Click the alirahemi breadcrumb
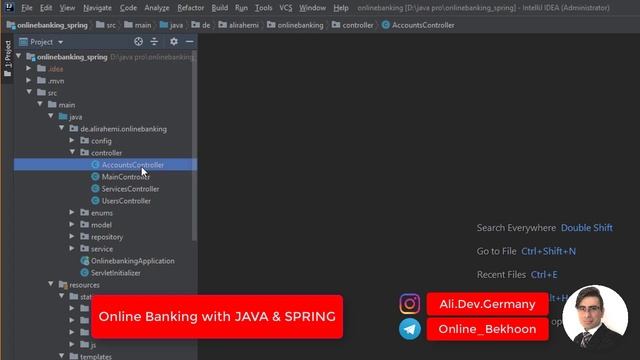The height and width of the screenshot is (360, 640). (x=238, y=25)
